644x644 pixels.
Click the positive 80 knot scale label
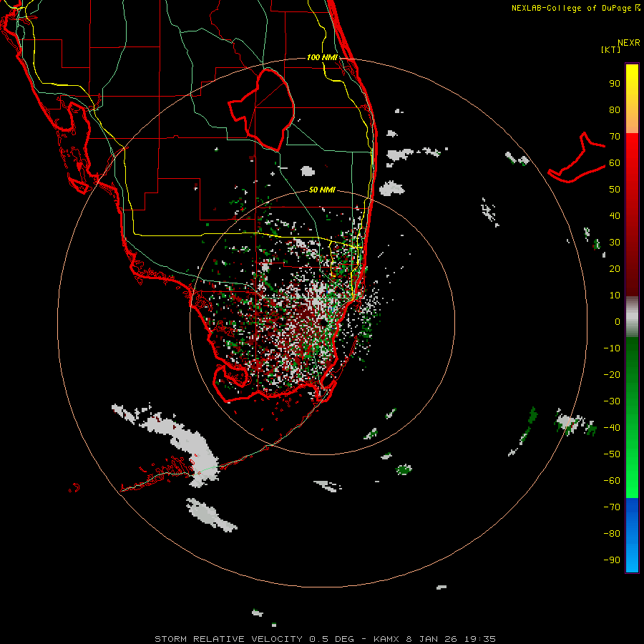pyautogui.click(x=615, y=110)
